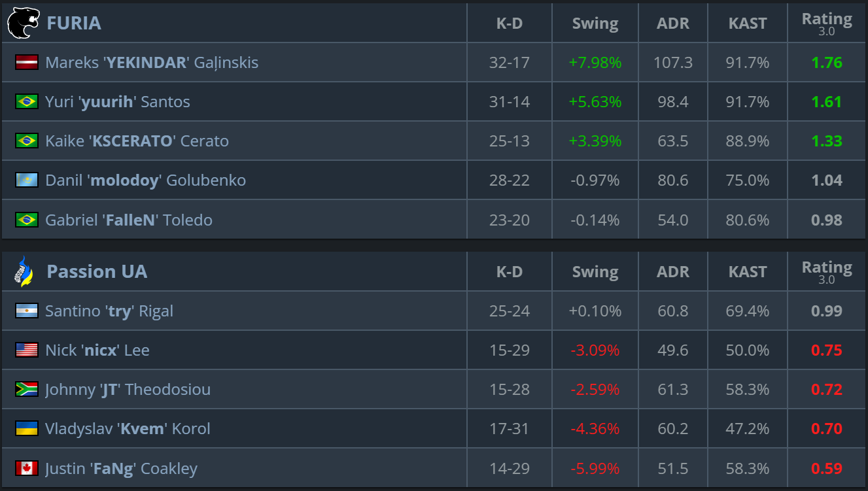This screenshot has height=491, width=868.
Task: Sort Passion UA table by ADR header
Action: [x=673, y=271]
